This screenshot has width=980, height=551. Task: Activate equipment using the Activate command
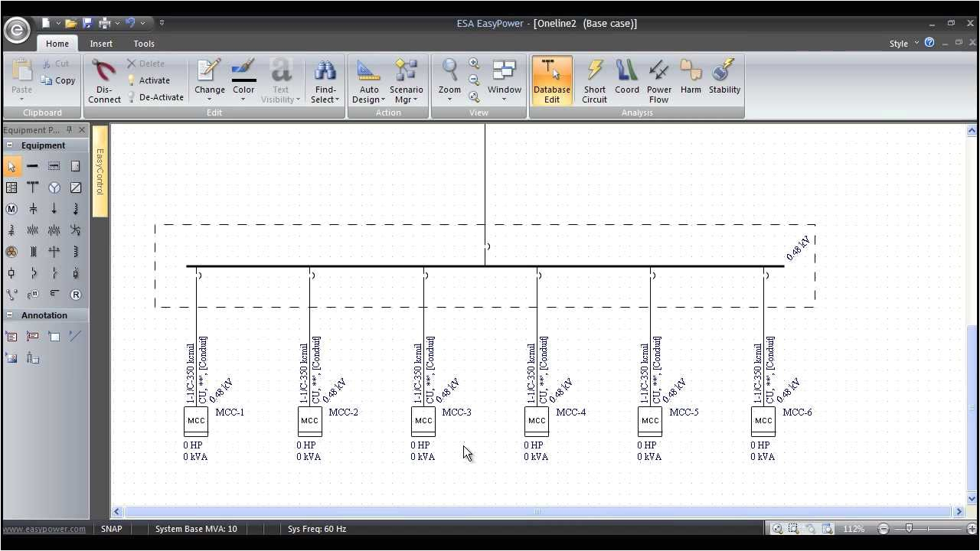point(152,80)
